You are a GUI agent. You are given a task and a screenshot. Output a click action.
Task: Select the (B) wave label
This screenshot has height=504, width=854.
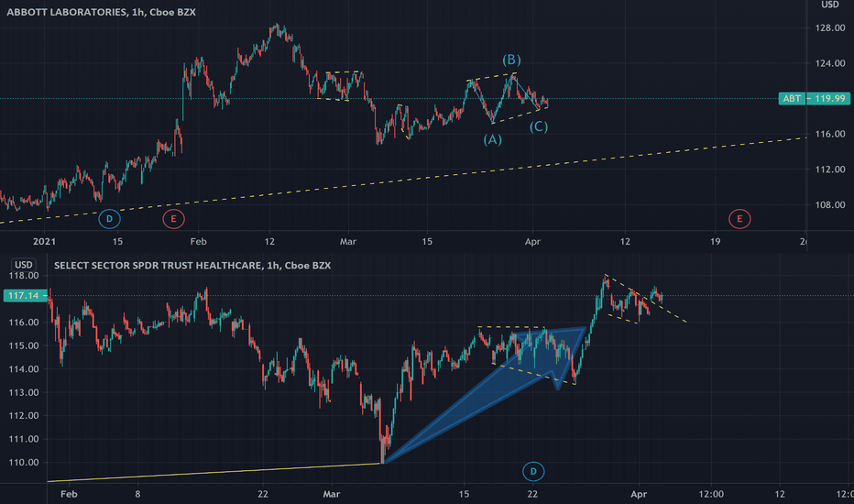[511, 60]
